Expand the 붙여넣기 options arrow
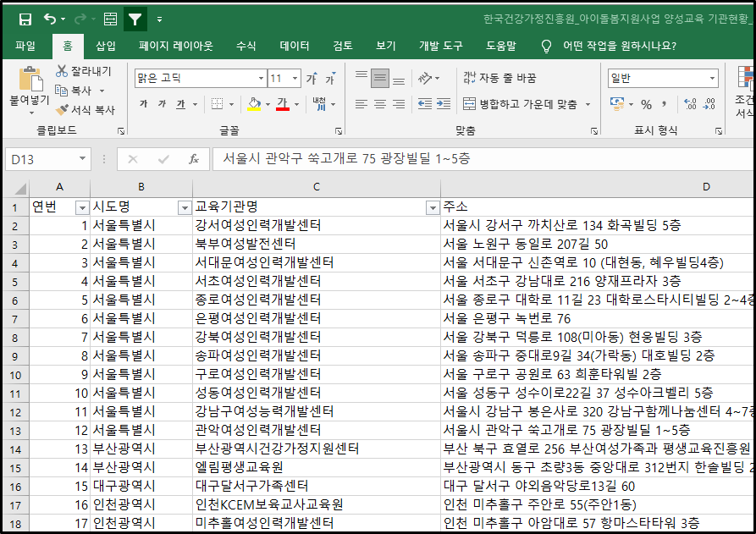This screenshot has height=534, width=756. tap(31, 113)
